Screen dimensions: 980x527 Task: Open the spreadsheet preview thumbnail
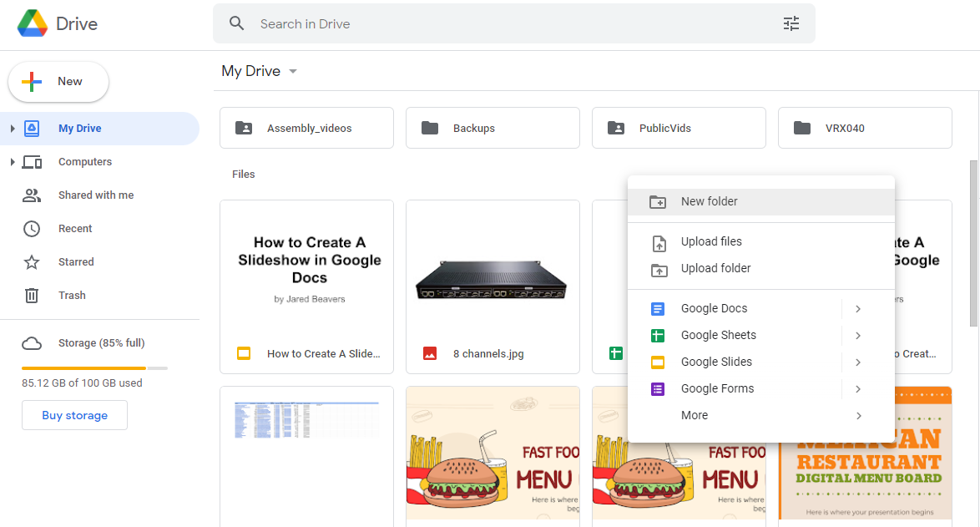(x=306, y=456)
